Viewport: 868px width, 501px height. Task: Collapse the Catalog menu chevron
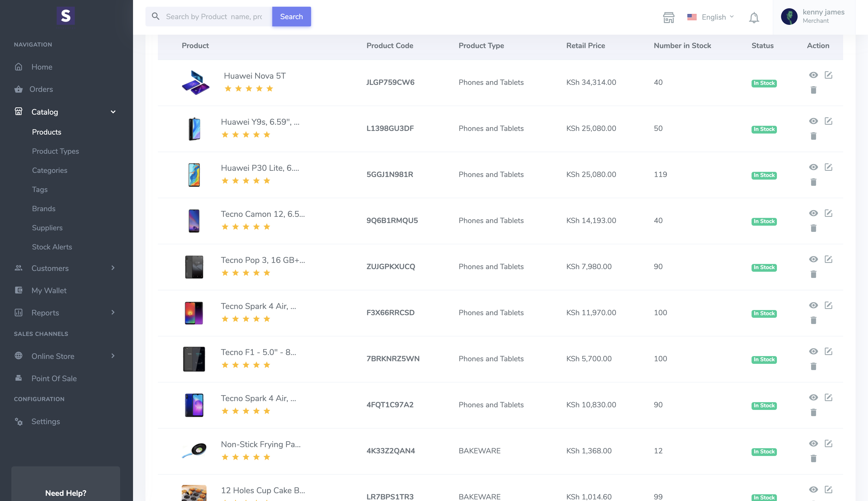pos(113,112)
